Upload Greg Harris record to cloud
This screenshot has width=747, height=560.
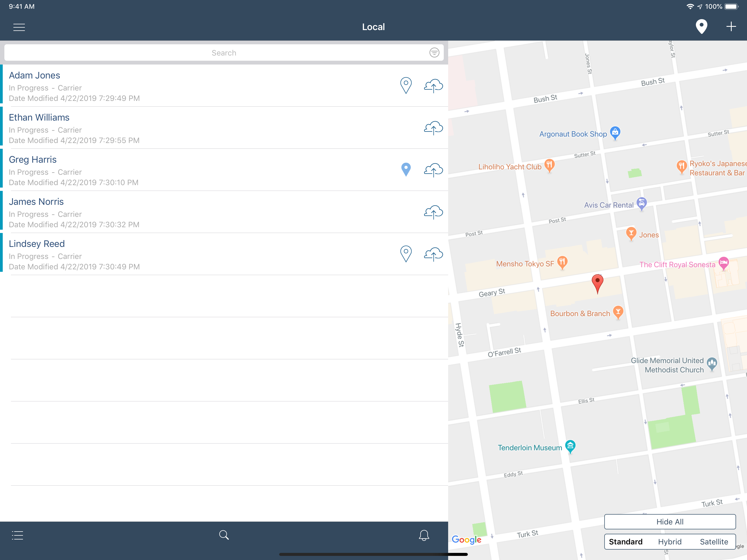433,170
